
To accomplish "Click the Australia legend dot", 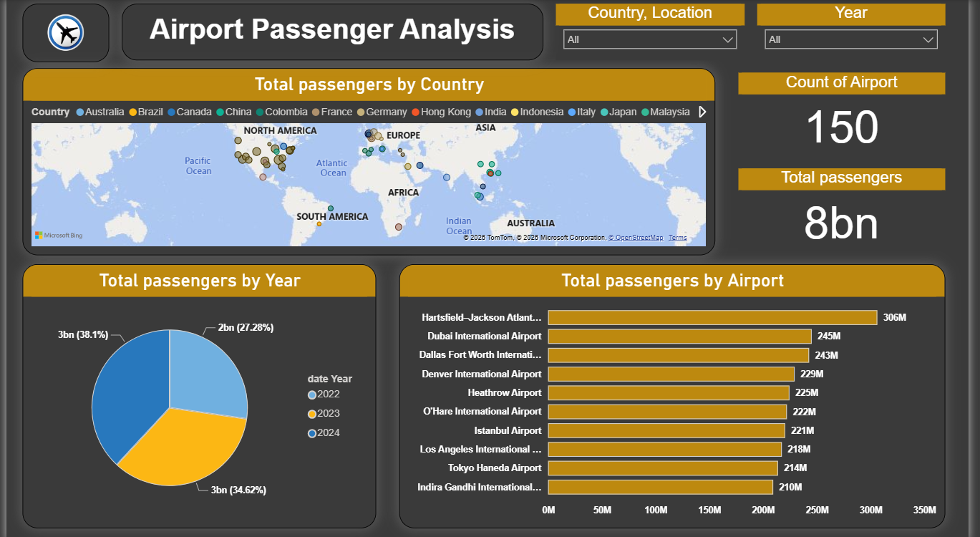I will pyautogui.click(x=80, y=112).
